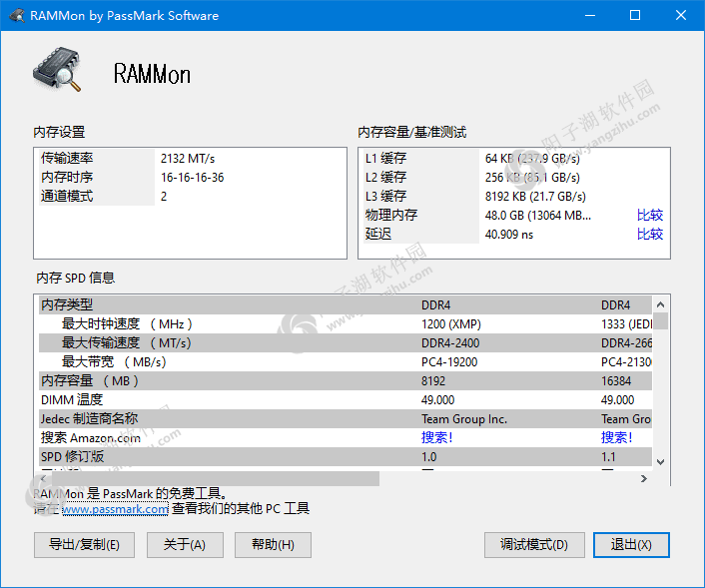
Task: Open www.passmark.com link
Action: 115,509
